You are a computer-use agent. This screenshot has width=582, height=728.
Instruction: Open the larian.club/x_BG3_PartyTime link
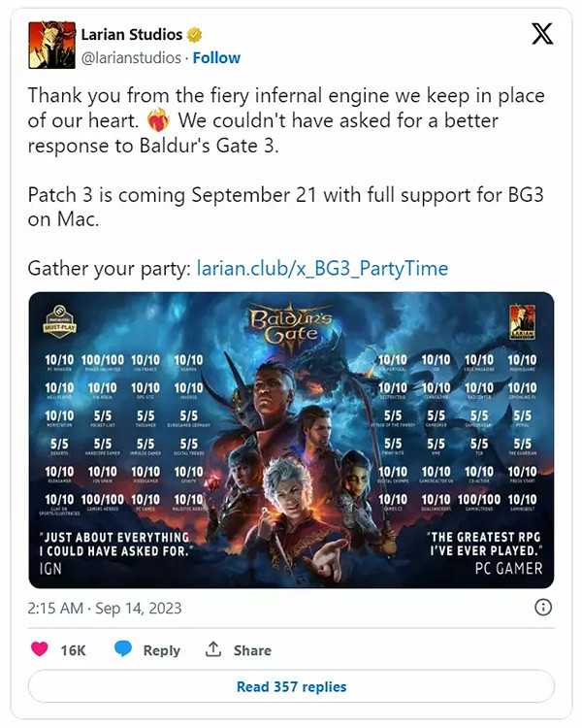[x=323, y=268]
